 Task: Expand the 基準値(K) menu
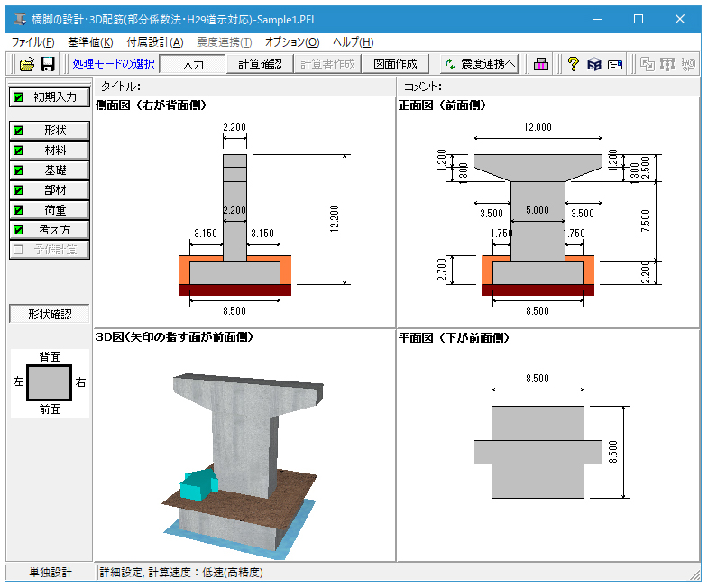(90, 41)
